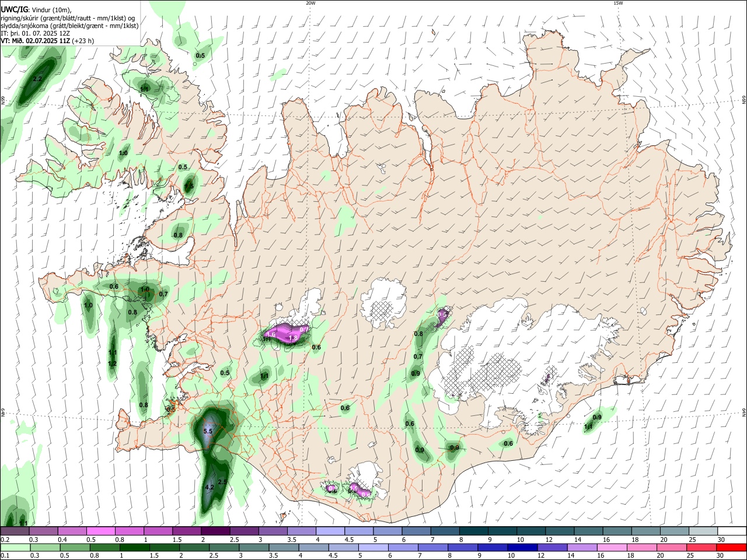Pick the orchid 14 rain legend swatch
Image resolution: width=747 pixels, height=560 pixels.
[582, 548]
